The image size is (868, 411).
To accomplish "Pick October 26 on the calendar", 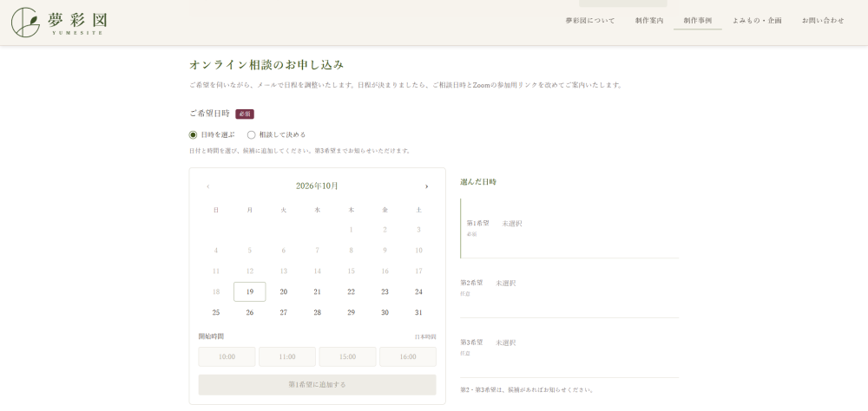I will (250, 312).
